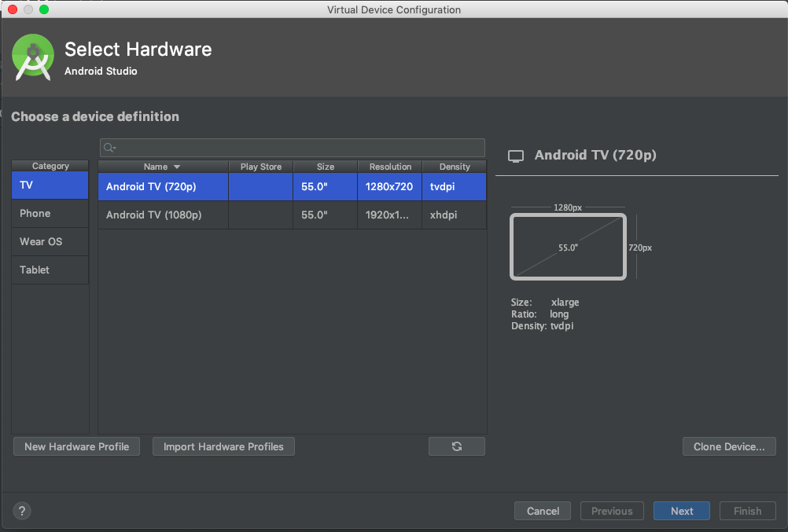
Task: Click the Next button
Action: (x=682, y=511)
